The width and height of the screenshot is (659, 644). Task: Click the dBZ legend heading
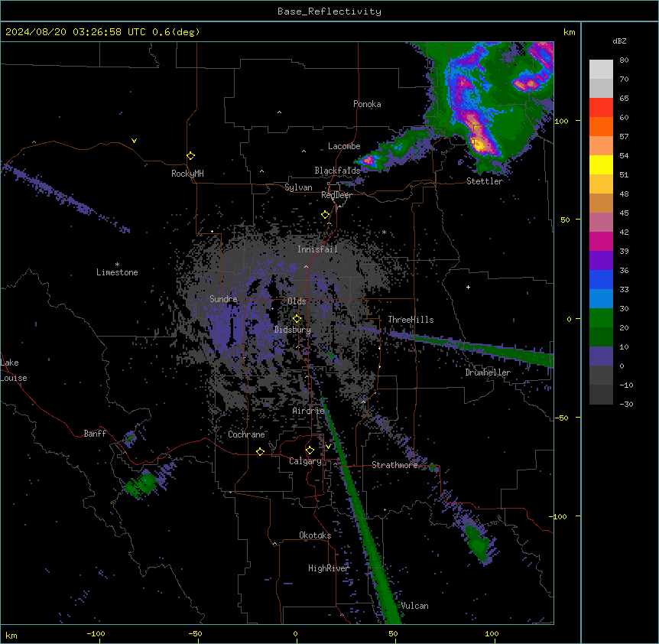click(x=619, y=41)
